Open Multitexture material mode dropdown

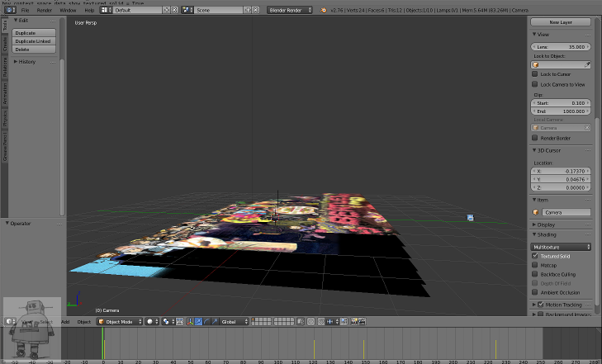(561, 247)
